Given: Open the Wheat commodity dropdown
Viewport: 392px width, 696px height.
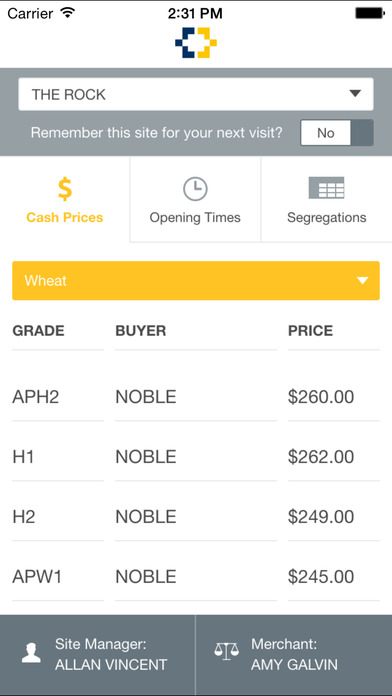Looking at the screenshot, I should click(x=196, y=281).
